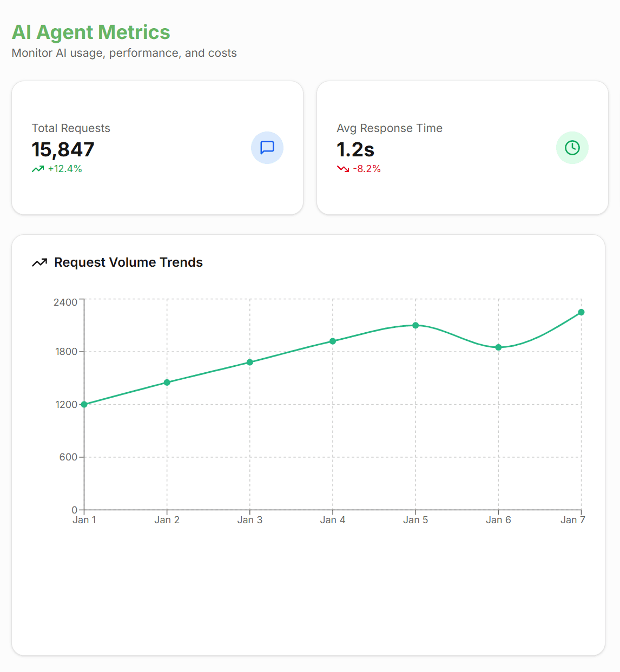This screenshot has height=672, width=620.
Task: Select the Jan 1 data point on the chart
Action: 84,404
